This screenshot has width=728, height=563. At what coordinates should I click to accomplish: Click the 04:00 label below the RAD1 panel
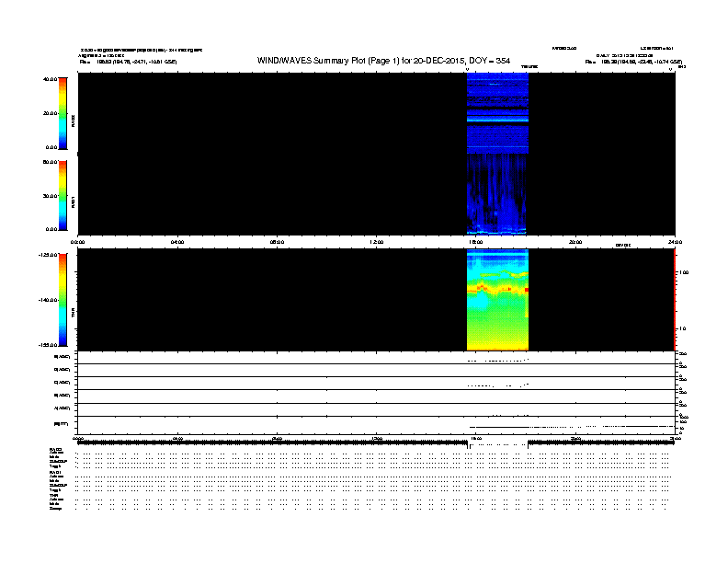pyautogui.click(x=177, y=242)
